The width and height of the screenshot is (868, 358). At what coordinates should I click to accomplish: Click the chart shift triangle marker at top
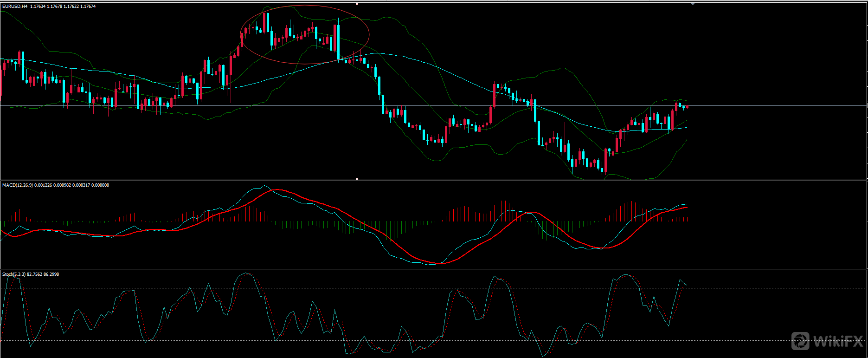pos(693,4)
